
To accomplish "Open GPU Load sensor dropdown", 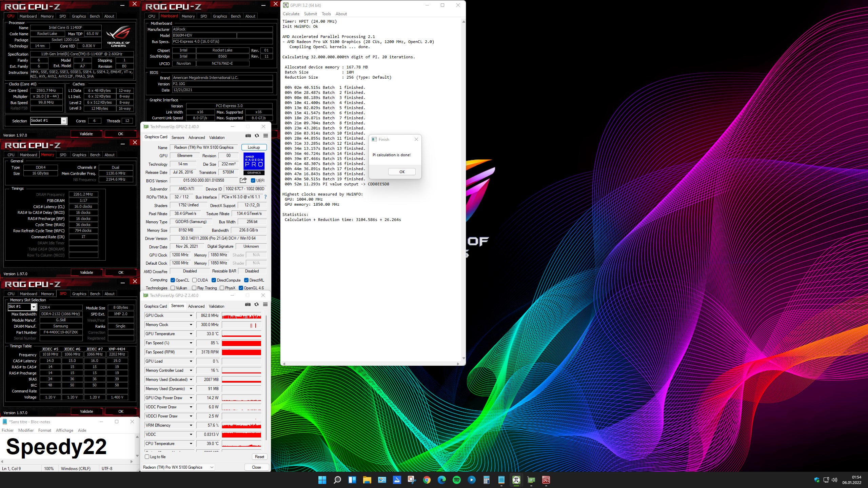I will [x=191, y=361].
